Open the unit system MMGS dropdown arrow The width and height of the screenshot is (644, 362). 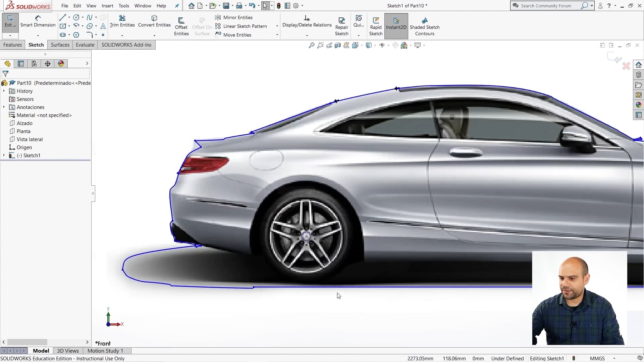click(614, 358)
